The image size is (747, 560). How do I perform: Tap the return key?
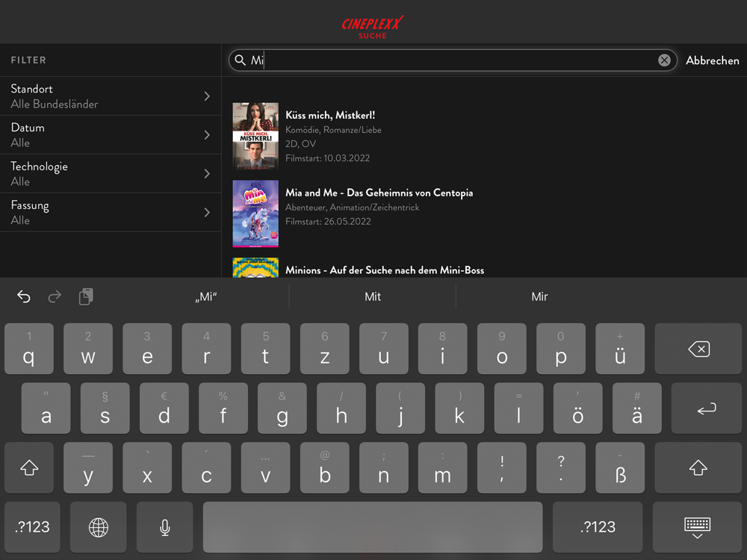tap(707, 408)
